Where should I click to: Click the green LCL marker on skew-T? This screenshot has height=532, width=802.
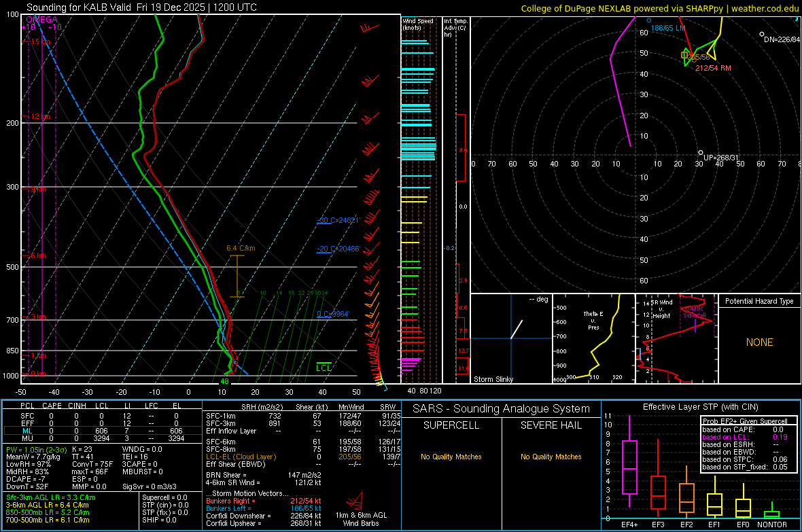click(324, 367)
